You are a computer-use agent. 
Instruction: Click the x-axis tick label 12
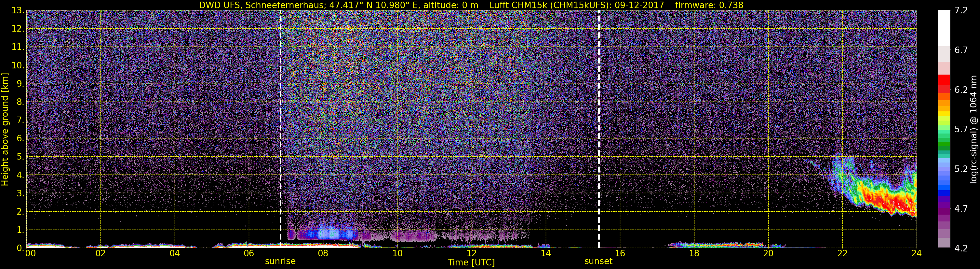[471, 253]
